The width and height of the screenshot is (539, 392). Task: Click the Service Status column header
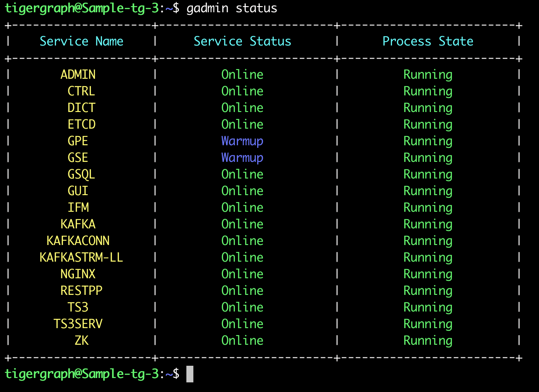click(x=242, y=41)
